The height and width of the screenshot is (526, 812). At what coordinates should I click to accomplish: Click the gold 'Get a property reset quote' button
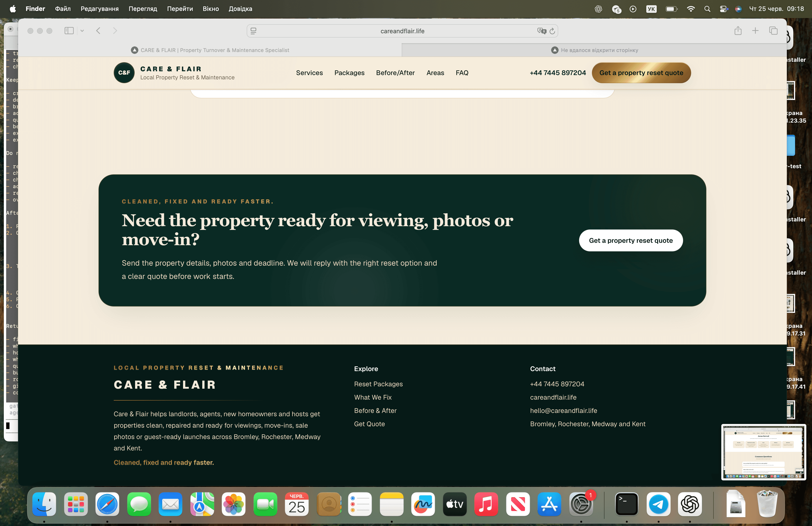pyautogui.click(x=642, y=73)
